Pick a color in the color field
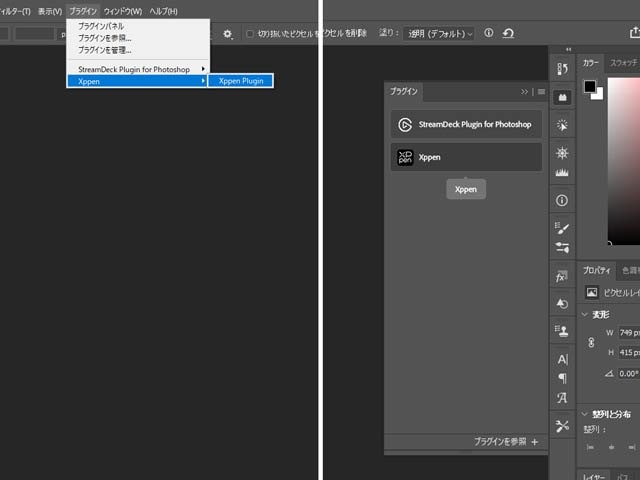 (624, 161)
